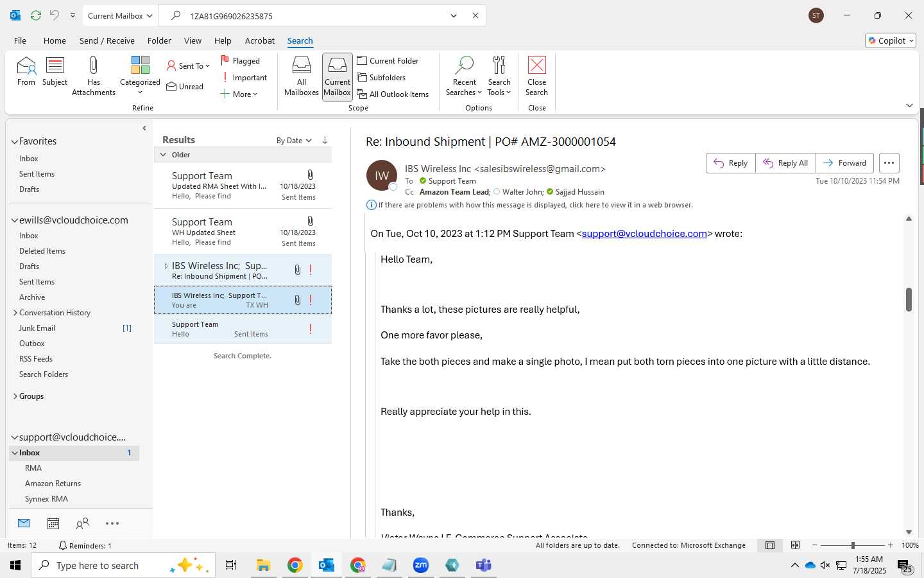
Task: Filter by Unread messages
Action: tap(185, 87)
